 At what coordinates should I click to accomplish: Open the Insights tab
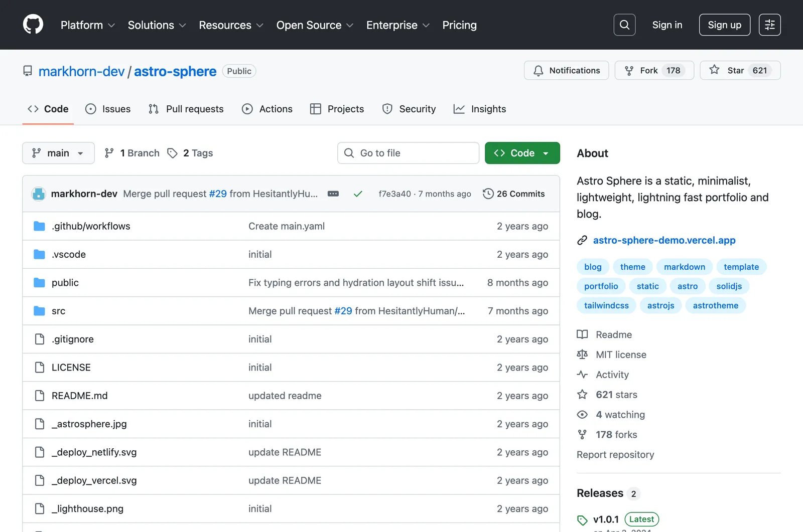tap(479, 109)
